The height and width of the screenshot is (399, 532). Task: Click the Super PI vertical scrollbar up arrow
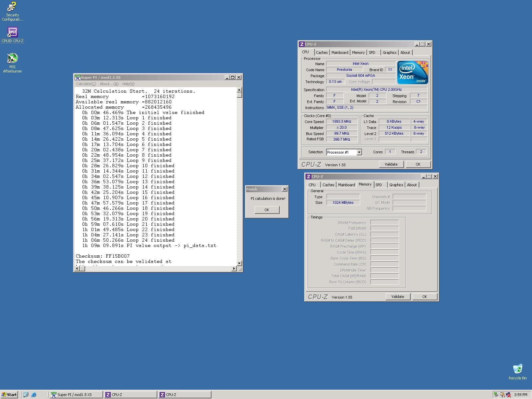239,90
